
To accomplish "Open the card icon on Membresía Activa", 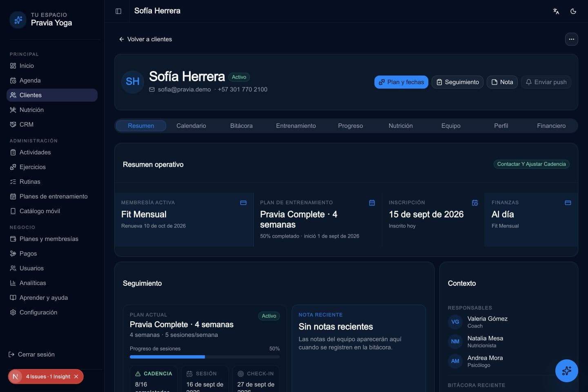I will (x=243, y=203).
